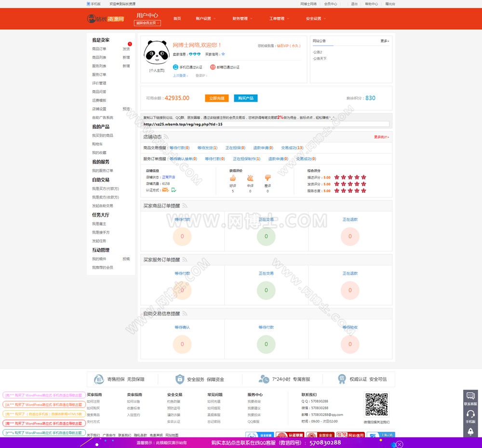Click the 立即充值 recharge button
Screen dimensions: 482x448
point(217,98)
